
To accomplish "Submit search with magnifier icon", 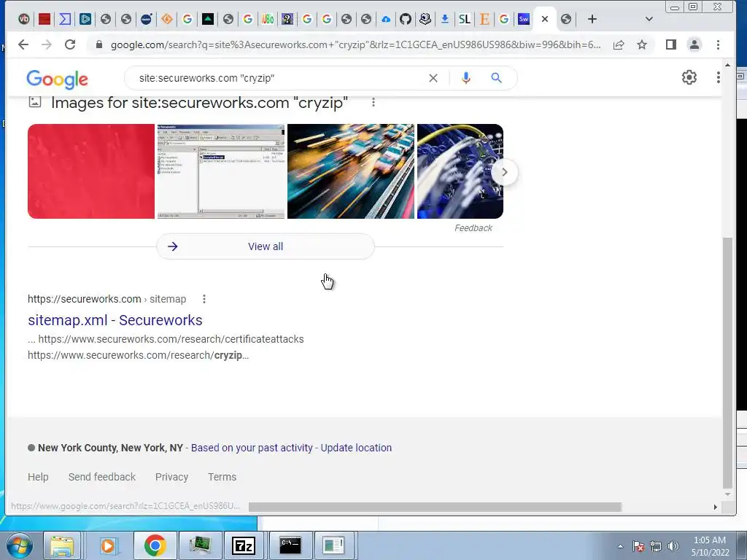I will (x=496, y=77).
